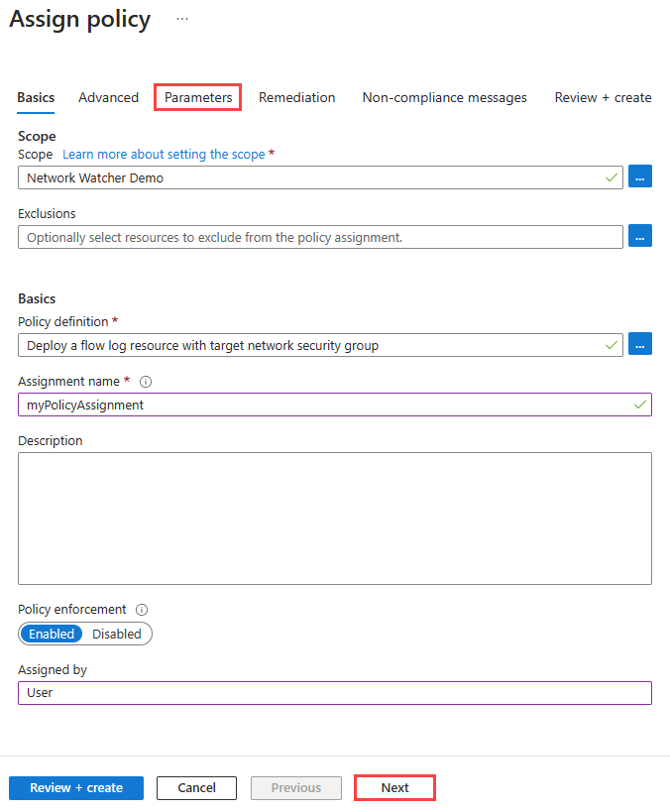Image resolution: width=670 pixels, height=812 pixels.
Task: Open the Policy definition picker ellipsis button
Action: click(639, 345)
